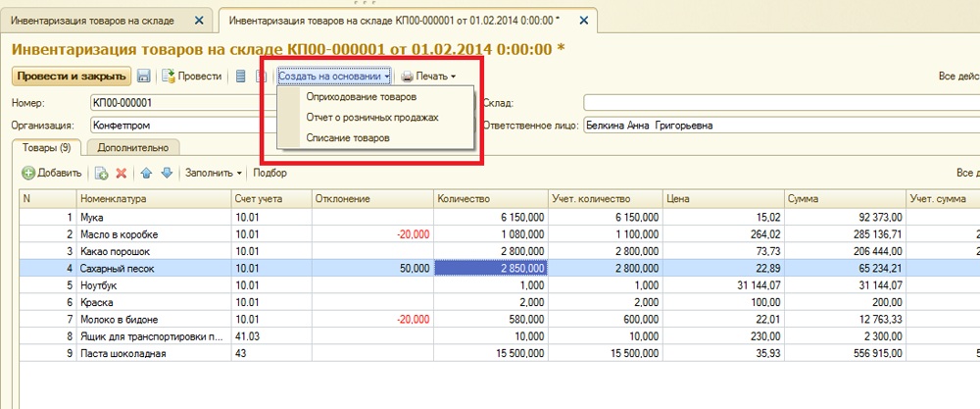Expand the Создать на основании dropdown

coord(334,77)
